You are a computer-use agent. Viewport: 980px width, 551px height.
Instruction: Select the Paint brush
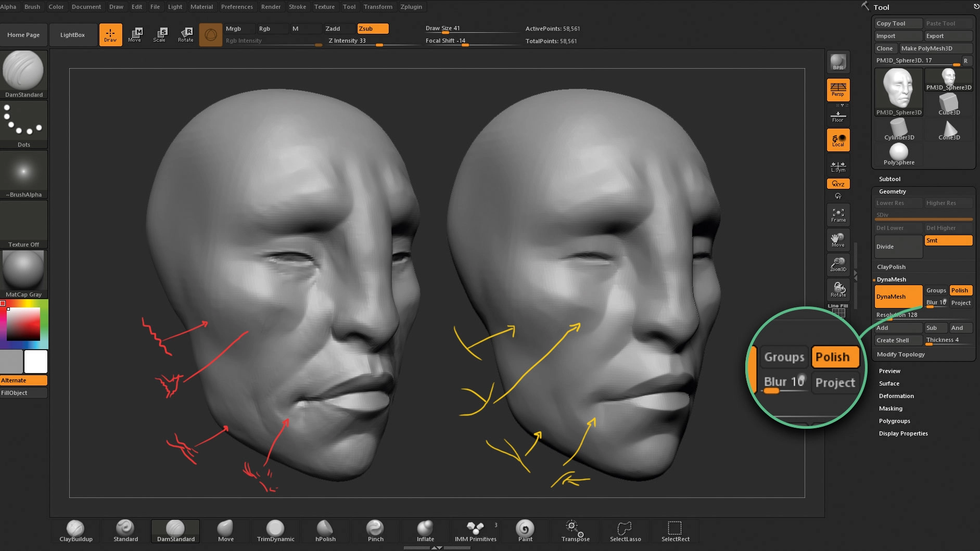point(525,531)
